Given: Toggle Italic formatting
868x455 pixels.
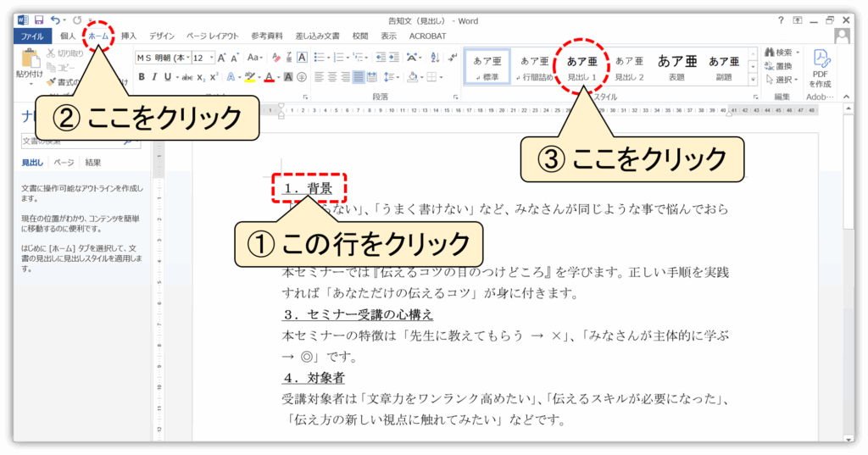Looking at the screenshot, I should click(x=154, y=77).
